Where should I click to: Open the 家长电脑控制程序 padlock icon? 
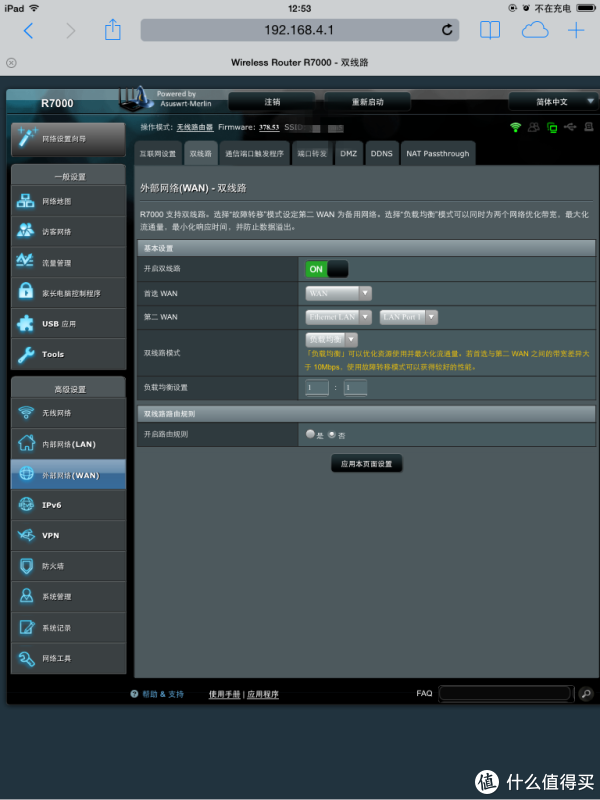coord(26,292)
